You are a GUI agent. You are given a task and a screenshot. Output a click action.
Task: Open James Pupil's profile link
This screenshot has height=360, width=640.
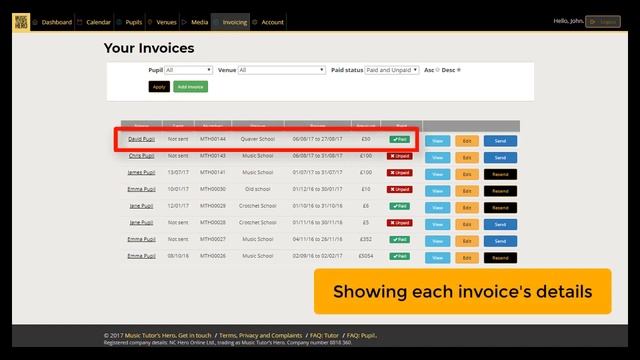(x=141, y=173)
